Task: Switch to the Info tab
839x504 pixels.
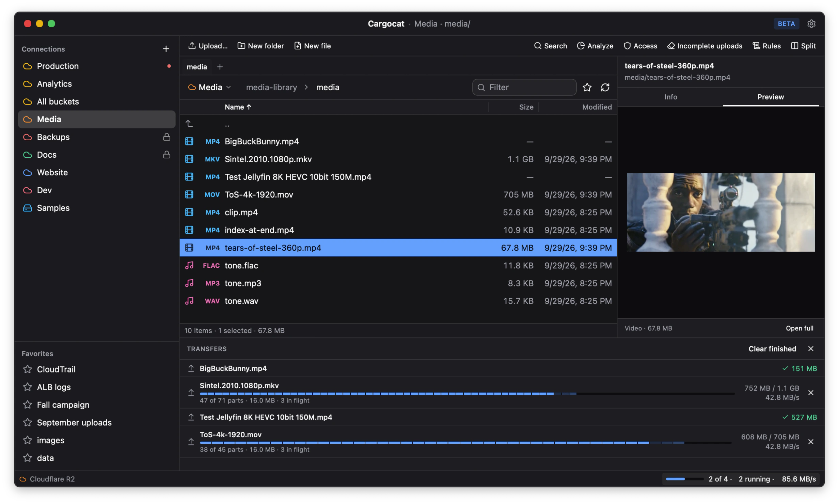Action: click(x=670, y=97)
